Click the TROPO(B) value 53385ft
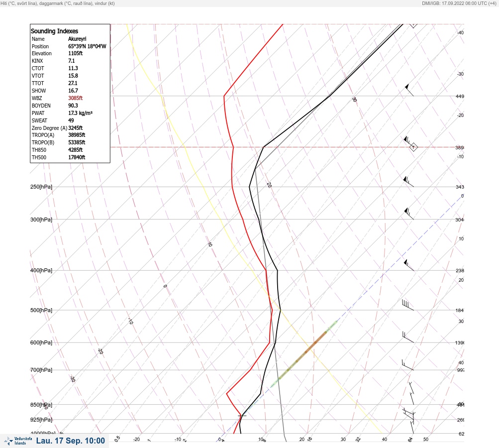The width and height of the screenshot is (499, 448). pos(77,142)
